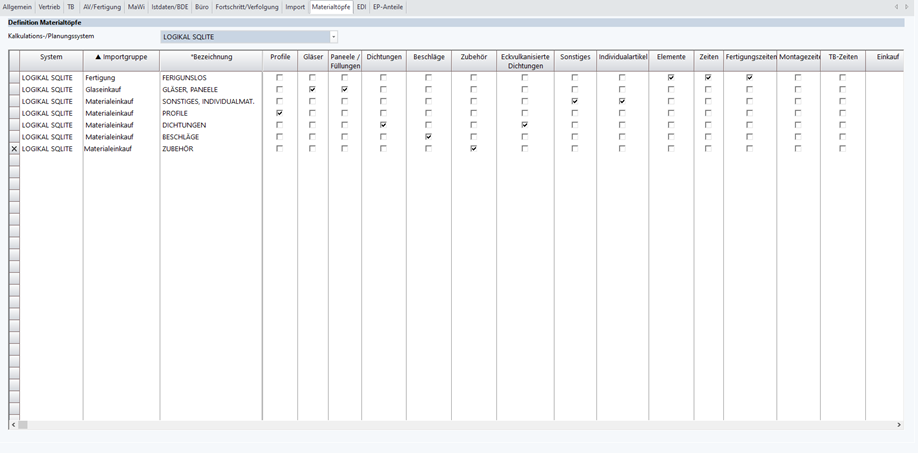This screenshot has height=453, width=918.
Task: Open the Kalkulations-/Planungssystem dropdown
Action: 333,37
